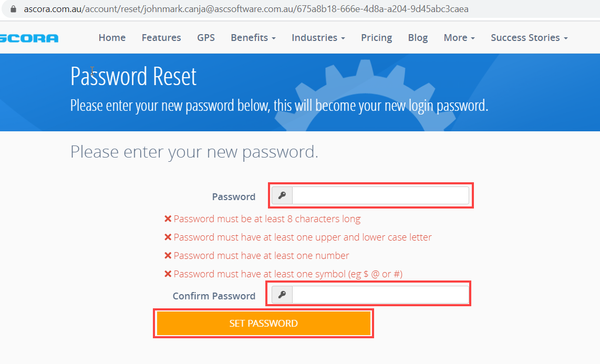Select GPS in the navigation bar
The height and width of the screenshot is (364, 600).
(206, 38)
